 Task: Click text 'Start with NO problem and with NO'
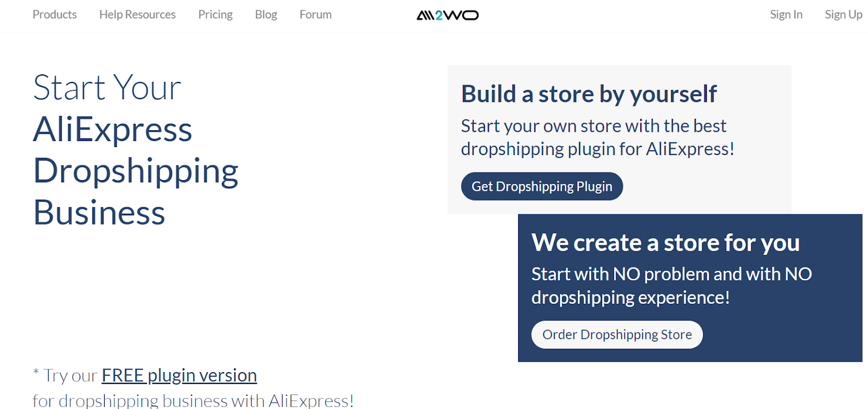672,274
